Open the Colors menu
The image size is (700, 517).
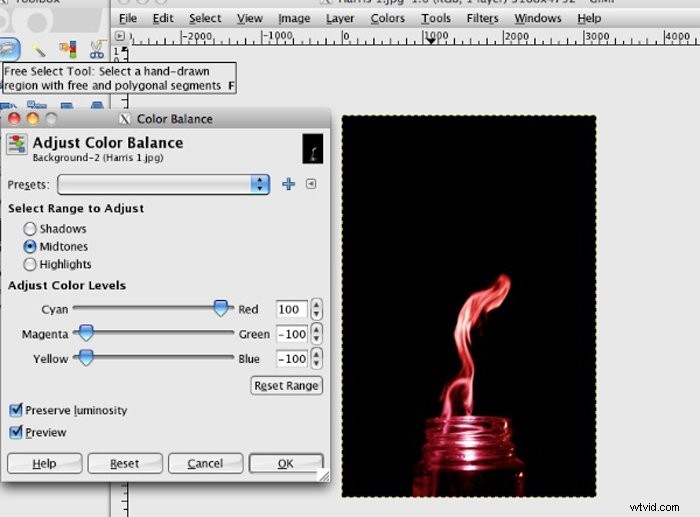pos(387,18)
